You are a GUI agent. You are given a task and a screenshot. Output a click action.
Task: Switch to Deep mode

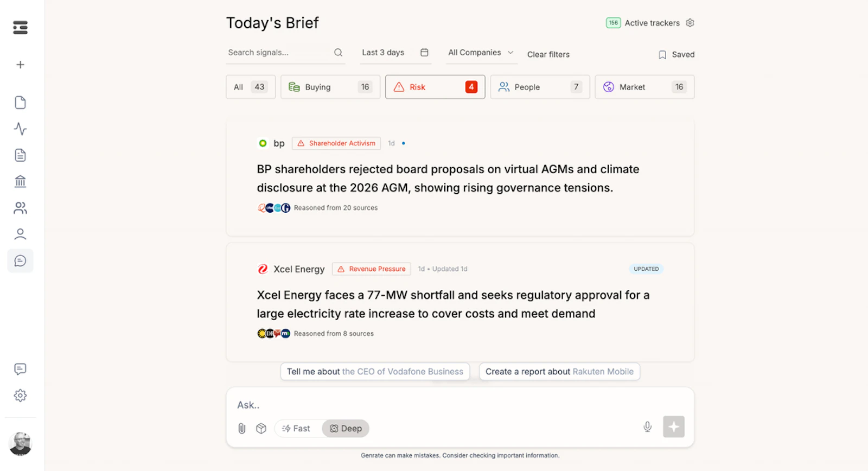(346, 429)
